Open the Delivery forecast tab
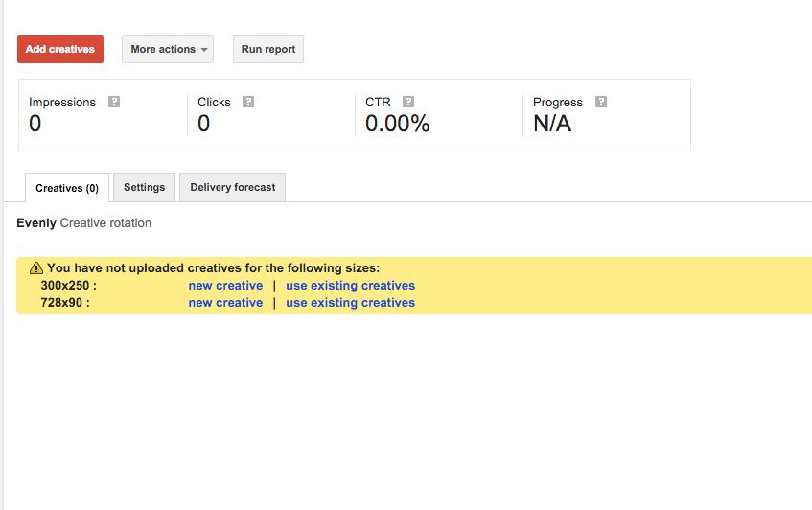Screen dimensions: 812x510 (232, 188)
